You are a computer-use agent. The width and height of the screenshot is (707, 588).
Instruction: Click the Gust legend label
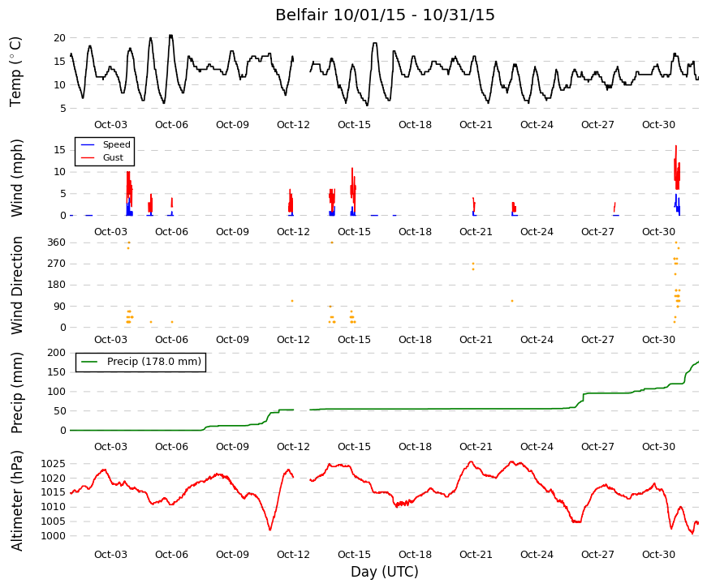click(113, 157)
